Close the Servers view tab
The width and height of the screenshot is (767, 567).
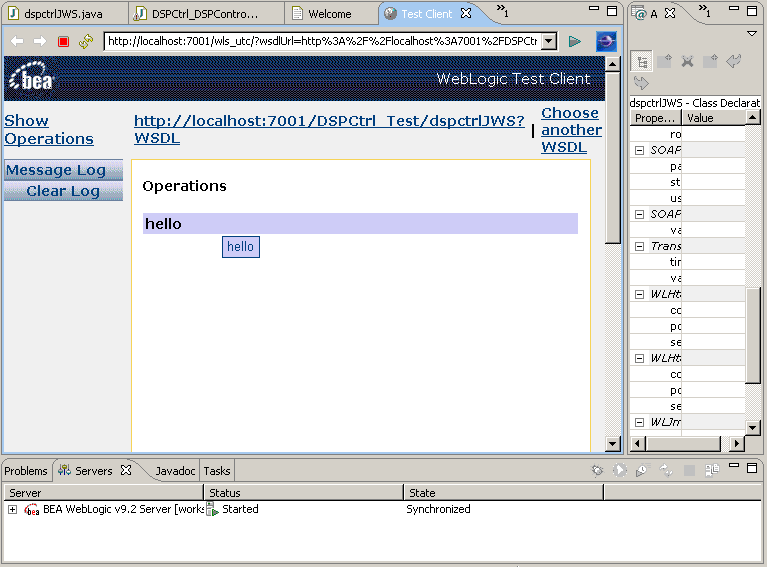[126, 470]
